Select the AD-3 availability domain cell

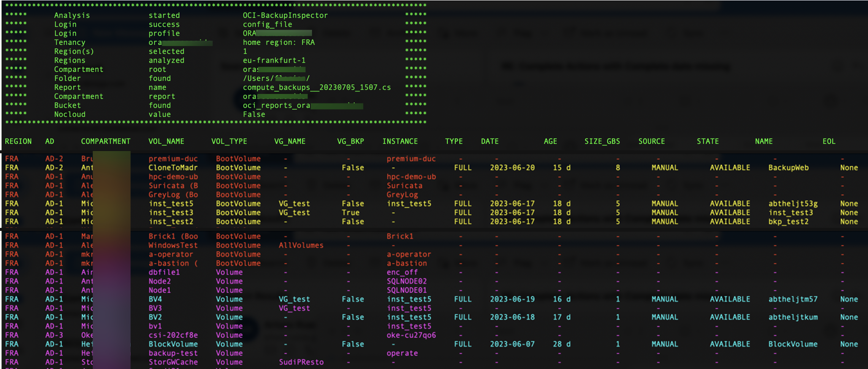[x=54, y=335]
